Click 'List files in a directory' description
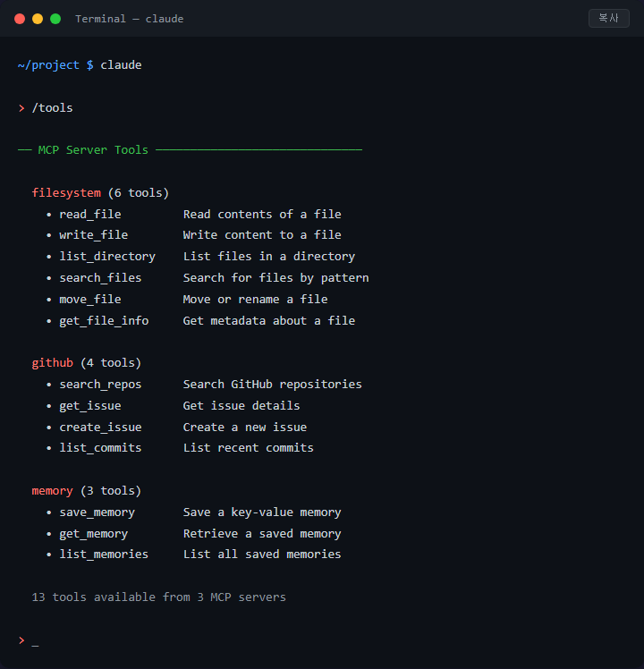 (x=269, y=257)
